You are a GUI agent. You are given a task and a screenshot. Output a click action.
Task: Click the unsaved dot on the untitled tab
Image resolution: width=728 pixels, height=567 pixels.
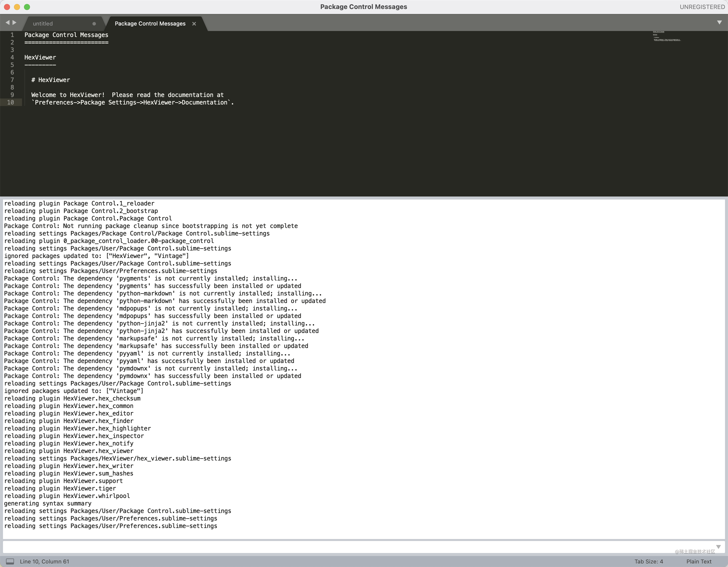(94, 24)
